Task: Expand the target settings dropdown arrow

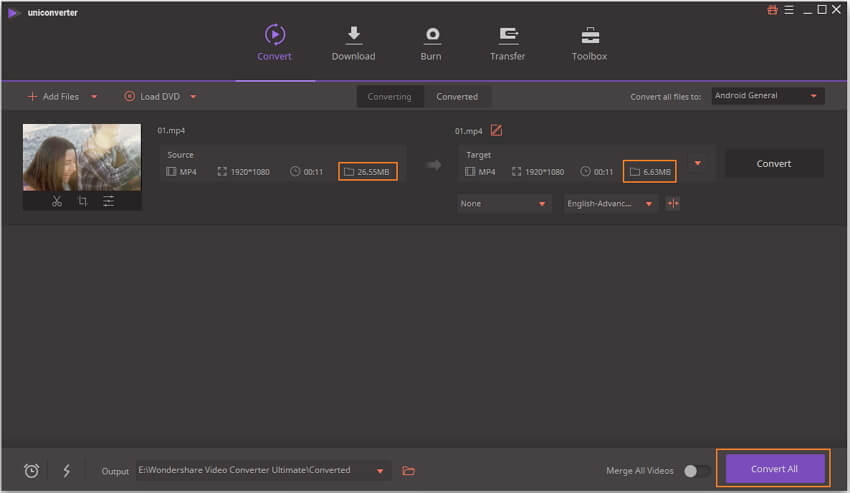Action: 698,163
